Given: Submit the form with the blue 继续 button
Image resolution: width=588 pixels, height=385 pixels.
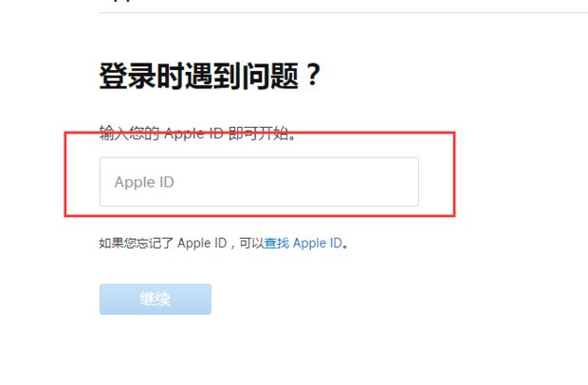Looking at the screenshot, I should 156,299.
